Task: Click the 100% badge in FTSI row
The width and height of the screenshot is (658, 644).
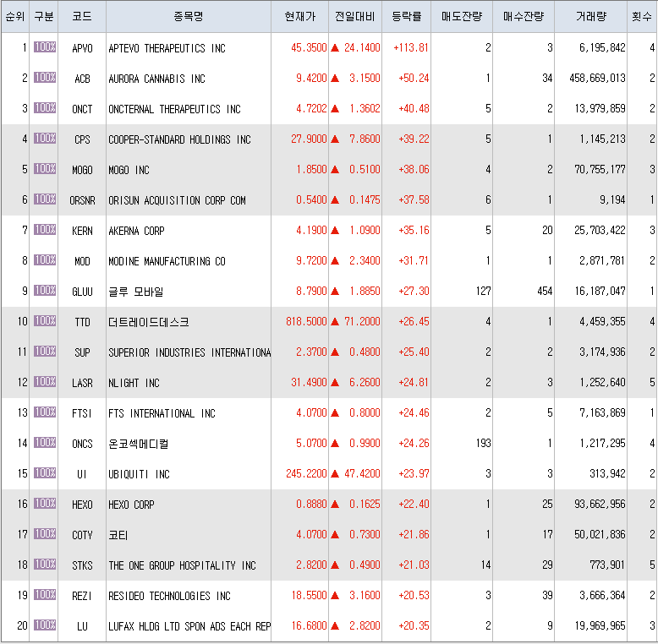Action: coord(45,412)
